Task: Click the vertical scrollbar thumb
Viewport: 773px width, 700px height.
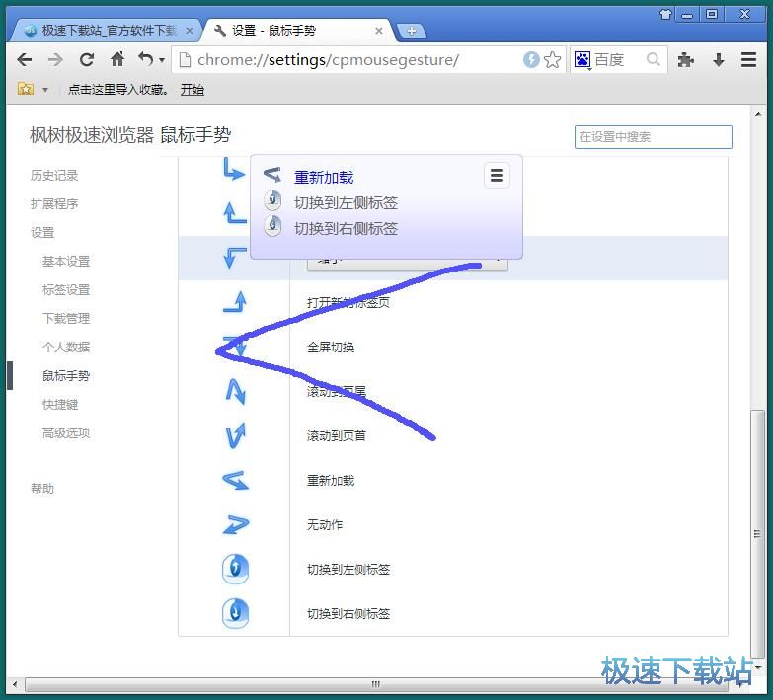Action: pos(758,534)
